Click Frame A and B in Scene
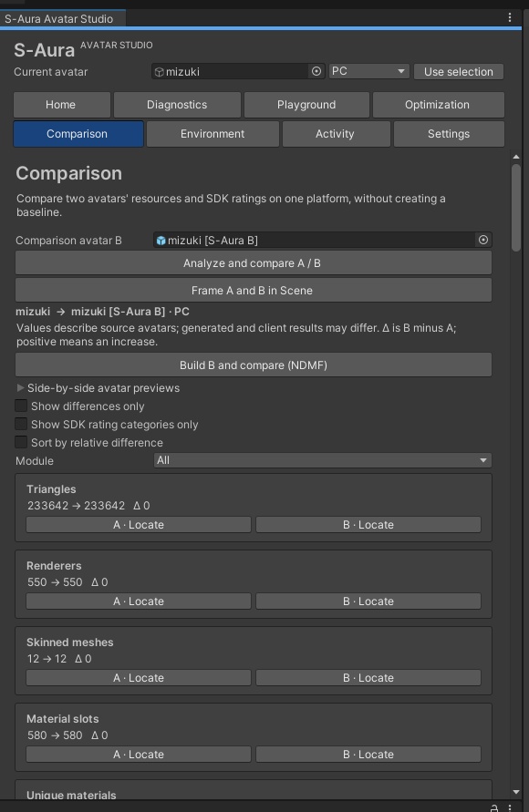Image resolution: width=529 pixels, height=812 pixels. coord(254,291)
